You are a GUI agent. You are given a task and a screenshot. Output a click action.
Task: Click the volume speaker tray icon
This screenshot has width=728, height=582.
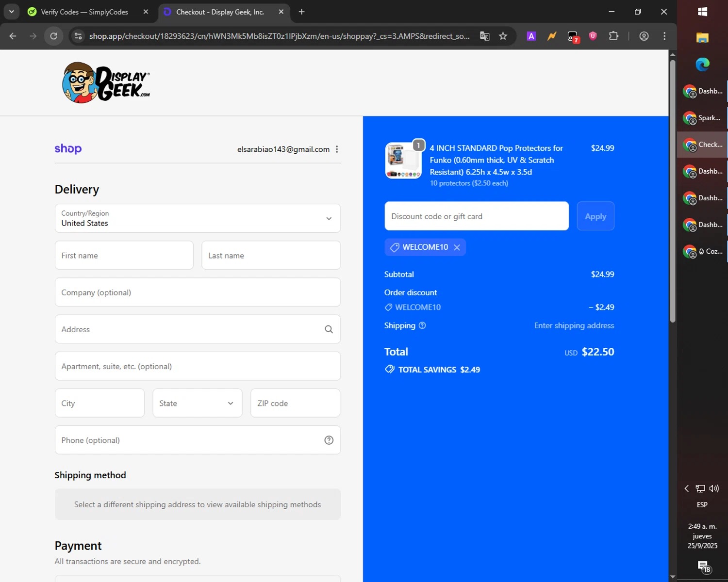pos(714,488)
